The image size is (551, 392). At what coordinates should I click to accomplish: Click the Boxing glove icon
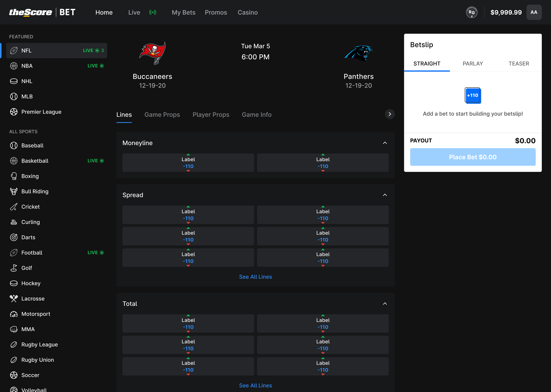(14, 176)
